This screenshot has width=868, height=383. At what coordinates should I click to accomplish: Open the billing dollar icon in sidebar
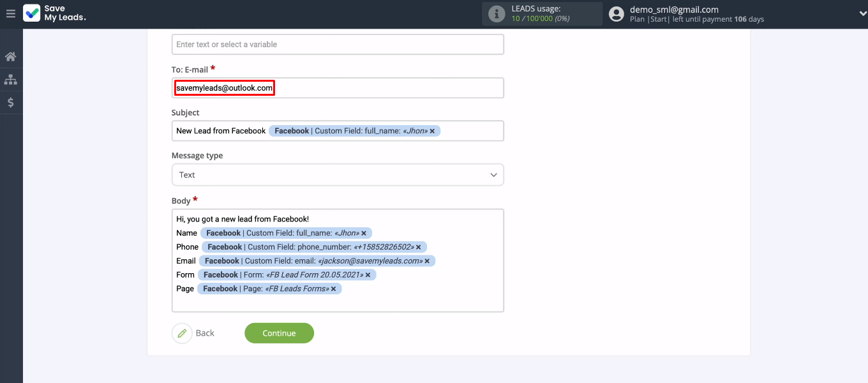pyautogui.click(x=11, y=102)
